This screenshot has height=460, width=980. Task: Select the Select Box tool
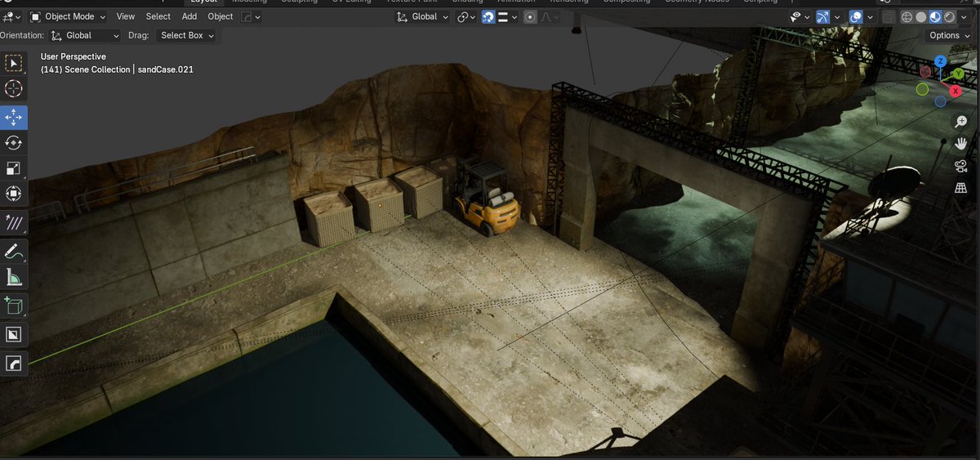pyautogui.click(x=14, y=63)
